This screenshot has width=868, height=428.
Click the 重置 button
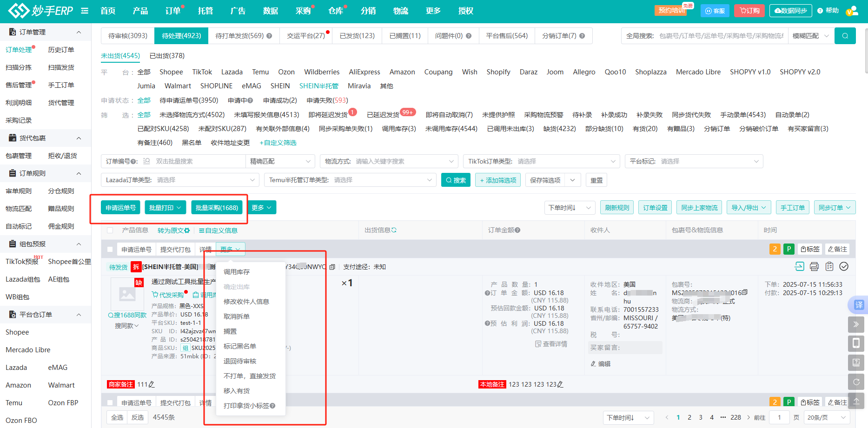[x=596, y=180]
